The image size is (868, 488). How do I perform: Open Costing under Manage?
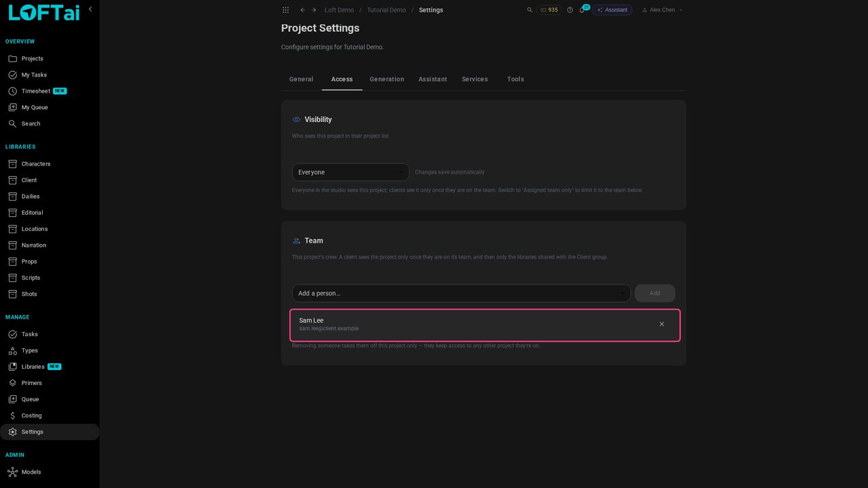[50, 415]
